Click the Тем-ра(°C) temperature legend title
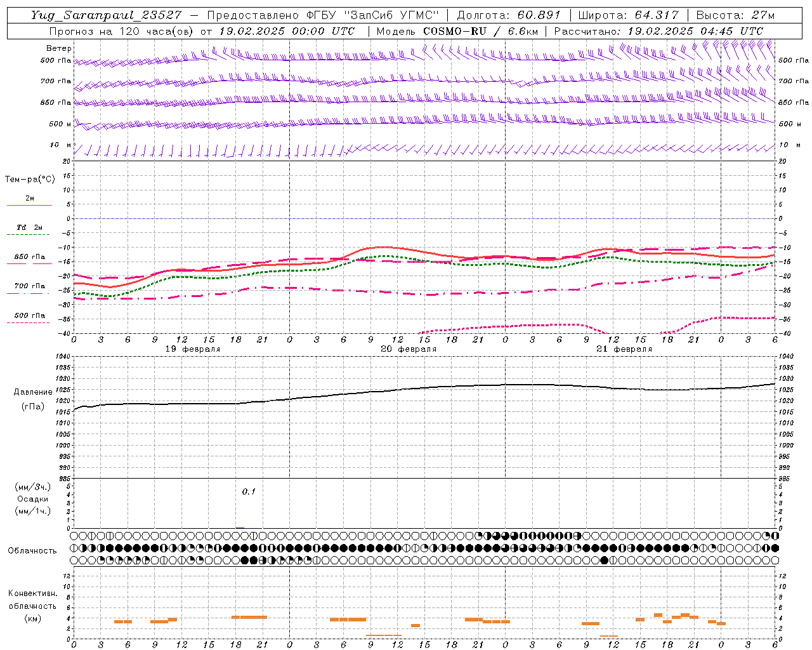The width and height of the screenshot is (812, 650). [30, 180]
